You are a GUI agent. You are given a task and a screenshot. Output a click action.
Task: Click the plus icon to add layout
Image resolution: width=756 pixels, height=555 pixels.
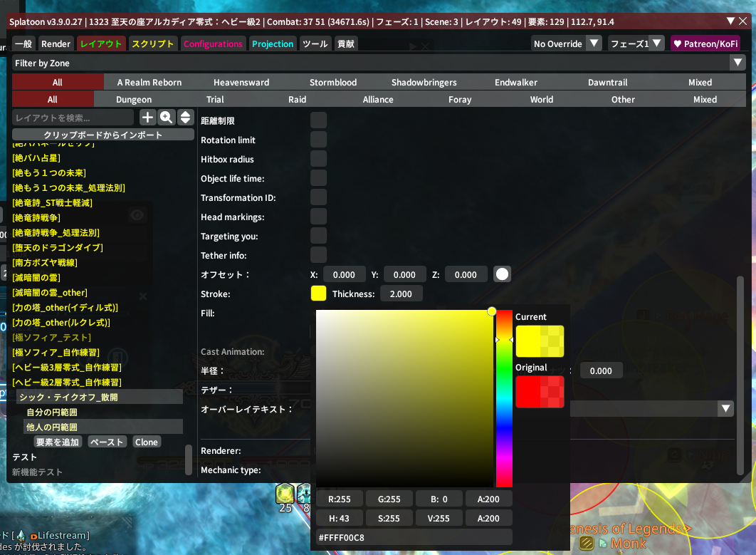pyautogui.click(x=147, y=118)
